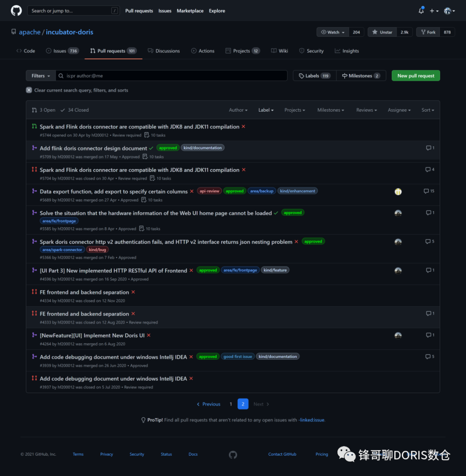The height and width of the screenshot is (476, 466).
Task: Open comments on FE frontend separation #4333
Action: point(430,313)
